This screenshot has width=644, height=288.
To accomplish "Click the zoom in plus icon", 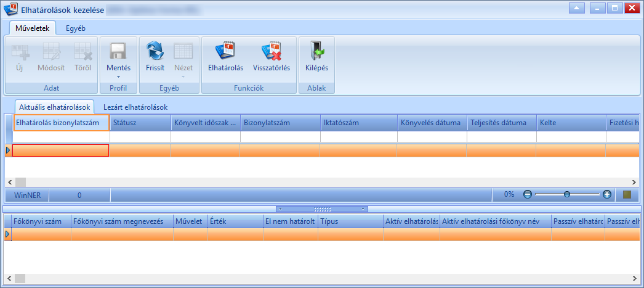I will (607, 195).
